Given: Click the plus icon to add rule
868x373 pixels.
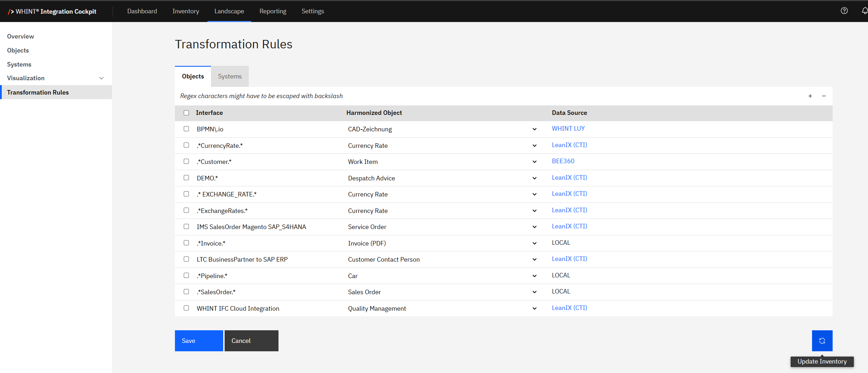Looking at the screenshot, I should (x=810, y=96).
